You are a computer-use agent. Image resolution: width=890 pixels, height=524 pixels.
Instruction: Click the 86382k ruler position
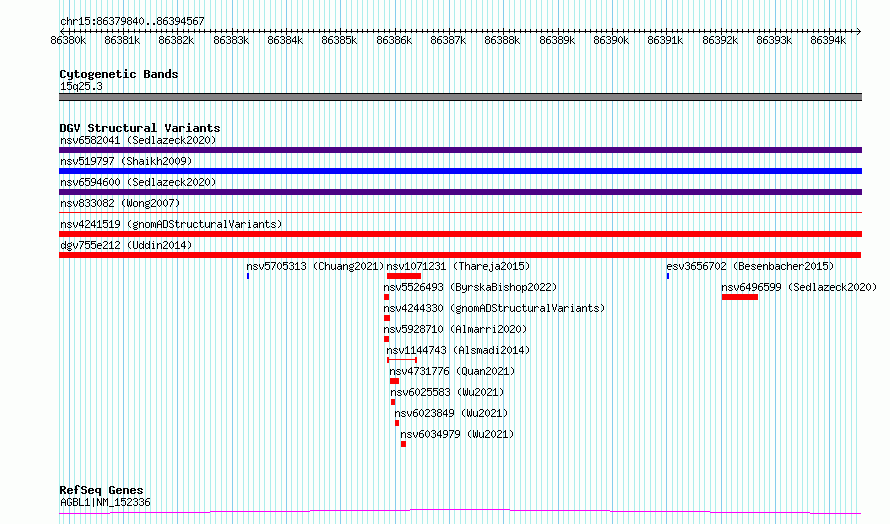click(177, 40)
